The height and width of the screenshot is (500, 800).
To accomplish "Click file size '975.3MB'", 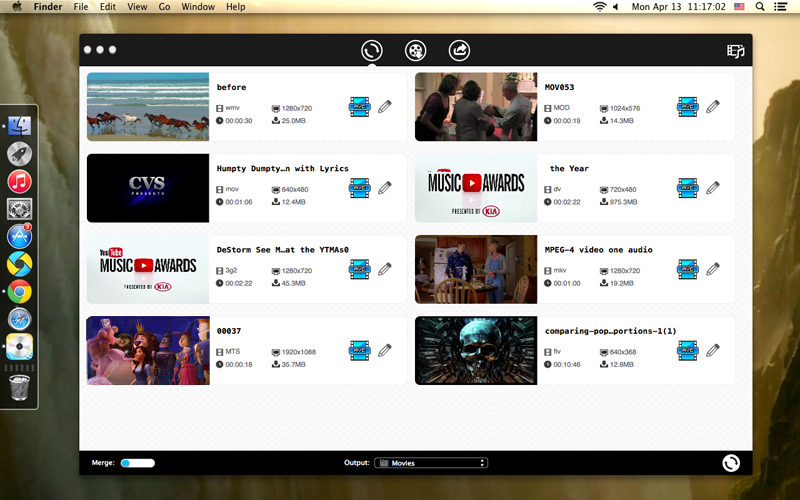I will coord(623,202).
